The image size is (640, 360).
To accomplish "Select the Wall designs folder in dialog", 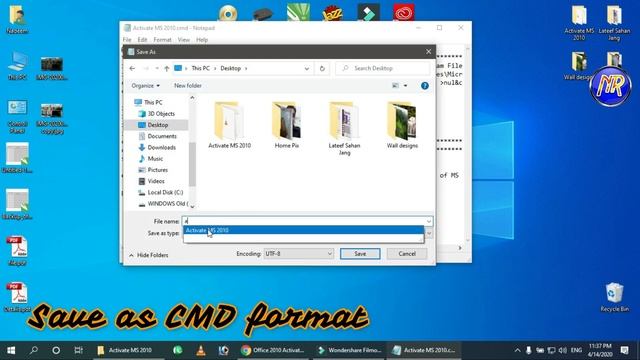I will click(x=402, y=125).
